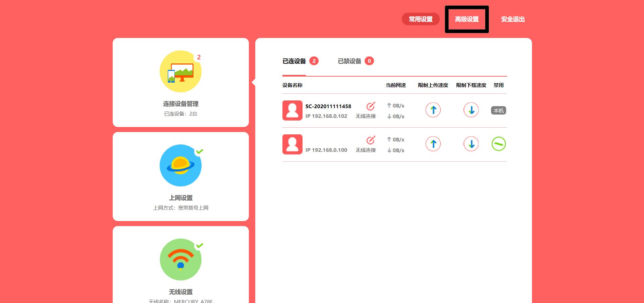Open the connected device management icon
Viewport: 644px width, 303px height.
point(180,72)
